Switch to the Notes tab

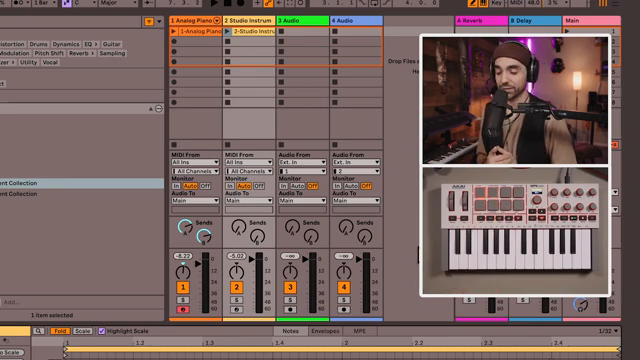(x=291, y=331)
